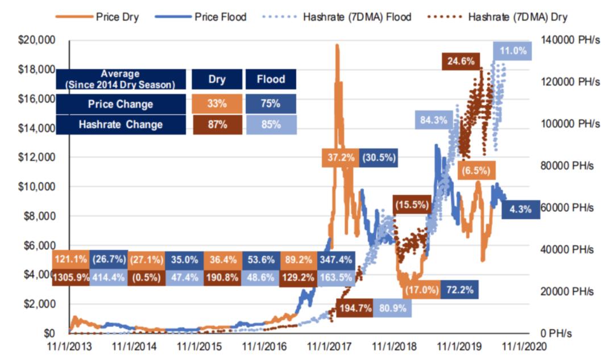Image resolution: width=614 pixels, height=364 pixels.
Task: Click the Price Change row label
Action: tap(121, 104)
